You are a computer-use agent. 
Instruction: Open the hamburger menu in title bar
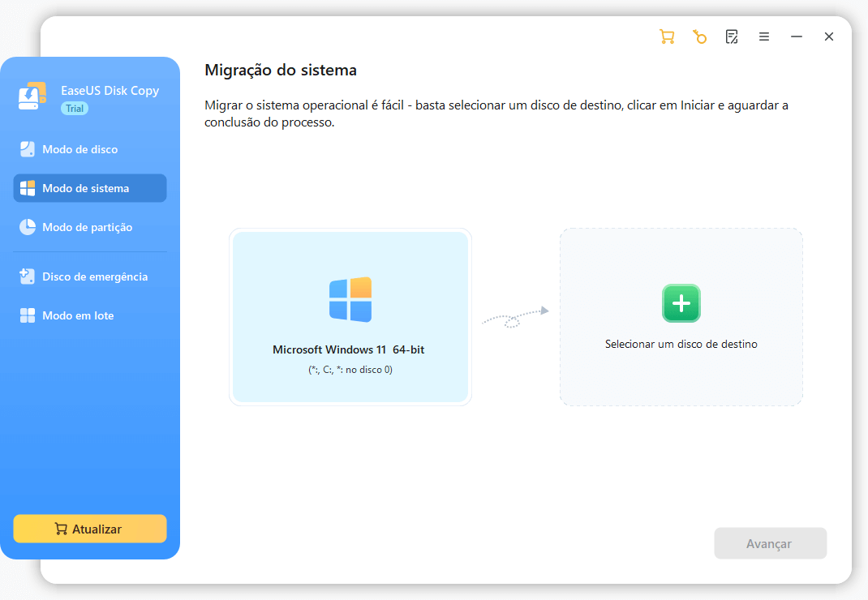tap(764, 36)
